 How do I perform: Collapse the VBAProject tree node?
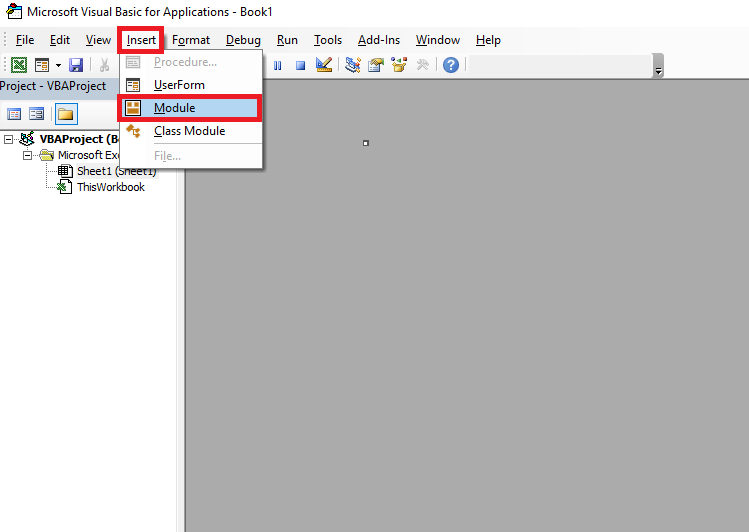point(8,139)
